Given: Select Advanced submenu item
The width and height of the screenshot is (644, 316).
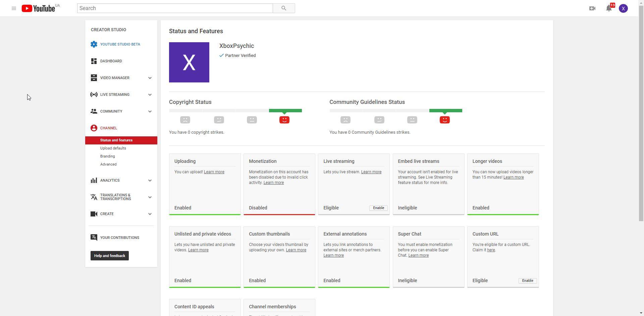Looking at the screenshot, I should [108, 164].
